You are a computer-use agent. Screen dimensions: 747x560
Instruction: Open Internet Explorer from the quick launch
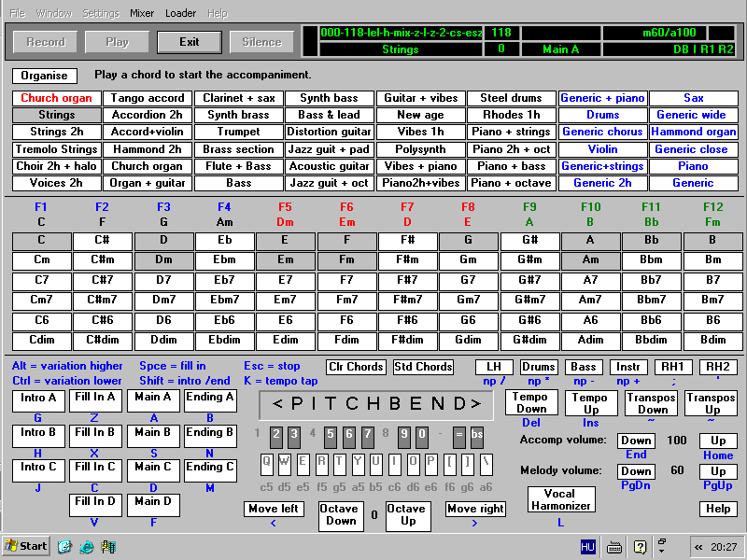64,546
